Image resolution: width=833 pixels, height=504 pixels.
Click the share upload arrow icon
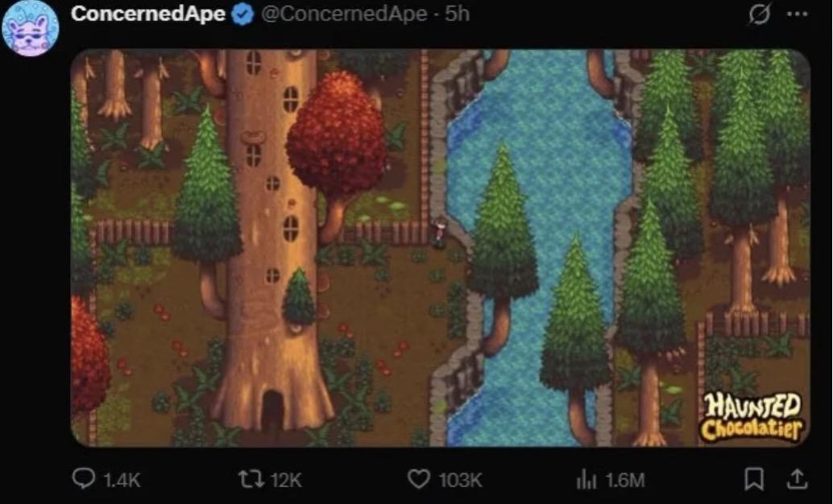coord(796,480)
